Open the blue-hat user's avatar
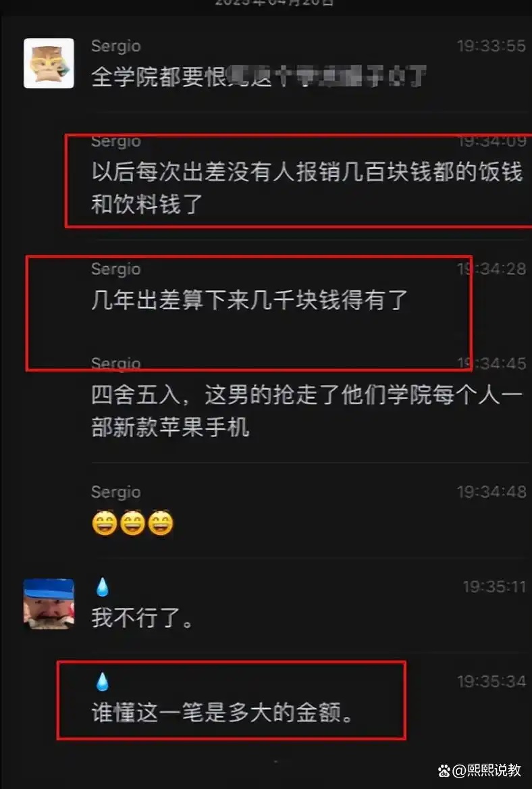This screenshot has height=789, width=532. (x=49, y=604)
